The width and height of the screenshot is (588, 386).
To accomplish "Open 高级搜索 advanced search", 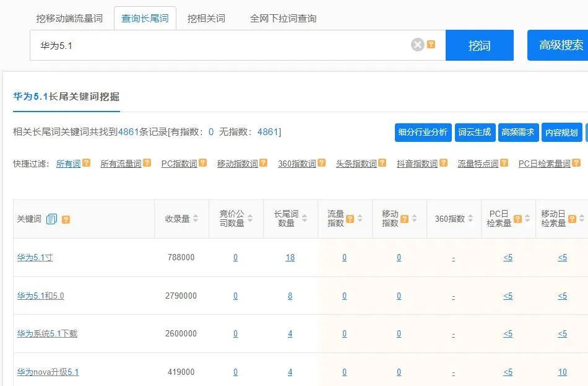I will pos(558,45).
